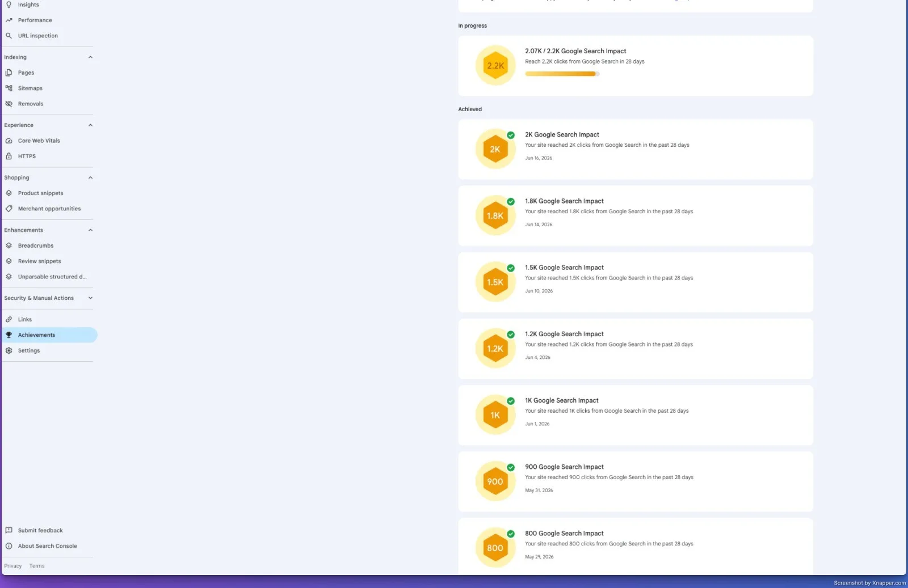This screenshot has height=588, width=908.
Task: Click the Settings gear icon
Action: 9,350
